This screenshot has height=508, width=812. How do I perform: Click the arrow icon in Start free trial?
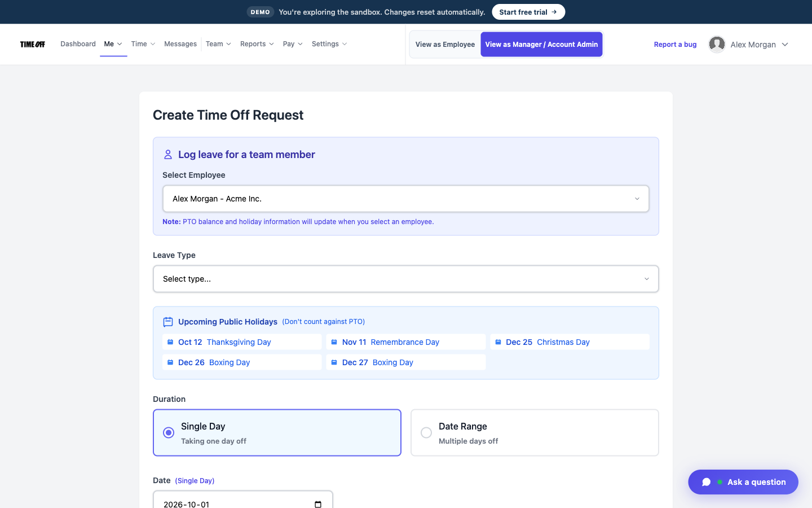click(x=554, y=12)
